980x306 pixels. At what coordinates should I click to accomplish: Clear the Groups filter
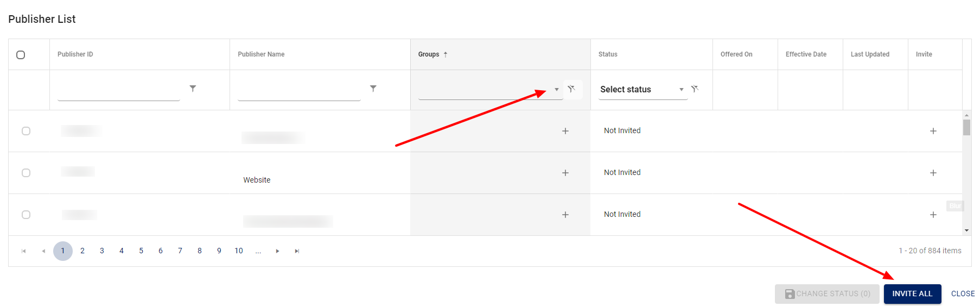coord(571,89)
